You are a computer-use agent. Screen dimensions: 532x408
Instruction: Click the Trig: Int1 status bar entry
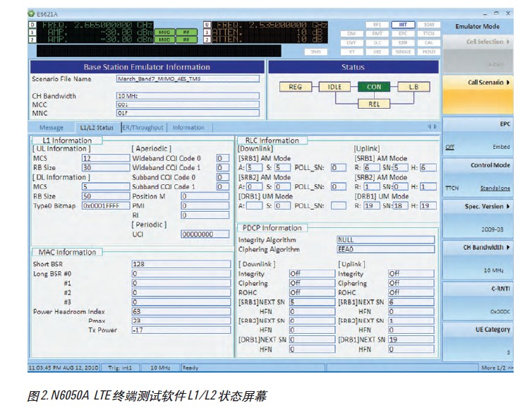coord(120,368)
